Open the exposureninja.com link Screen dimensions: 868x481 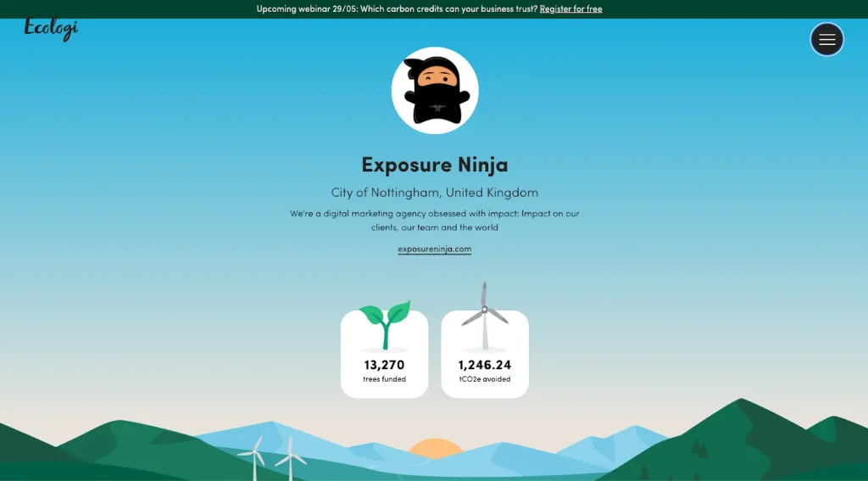point(435,249)
